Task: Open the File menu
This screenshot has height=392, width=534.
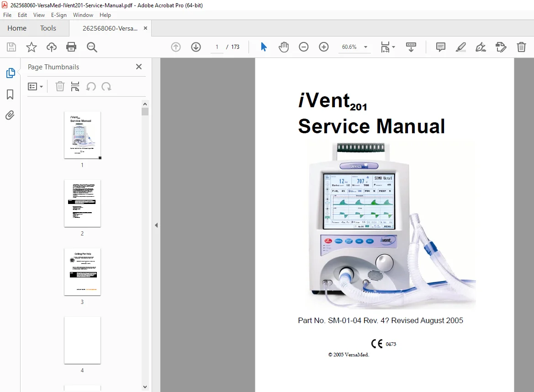Action: pyautogui.click(x=7, y=15)
